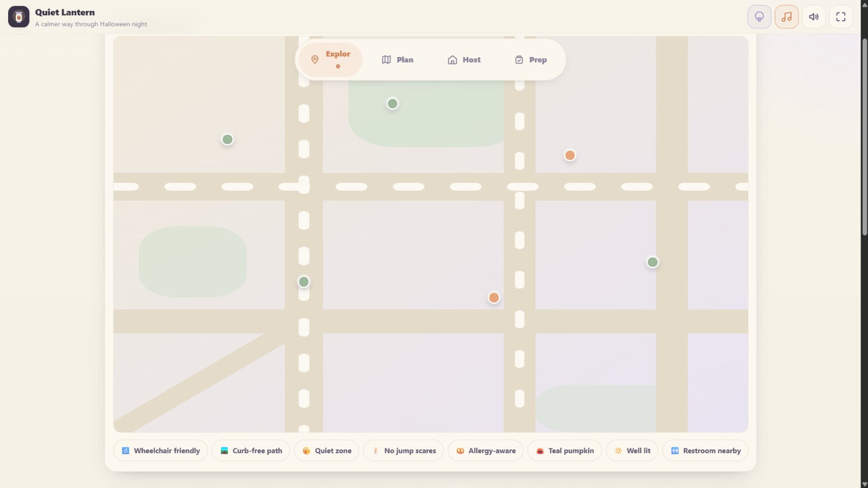
Task: Toggle the music note button
Action: click(x=787, y=17)
